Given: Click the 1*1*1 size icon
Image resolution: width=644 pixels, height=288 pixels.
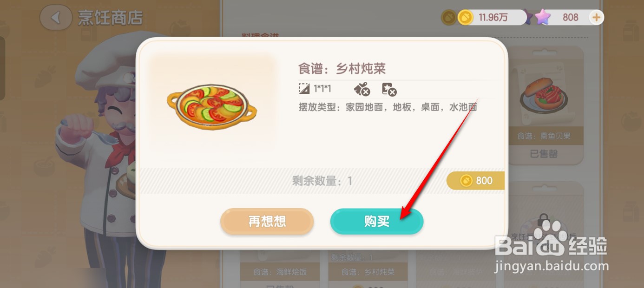Looking at the screenshot, I should tap(304, 88).
